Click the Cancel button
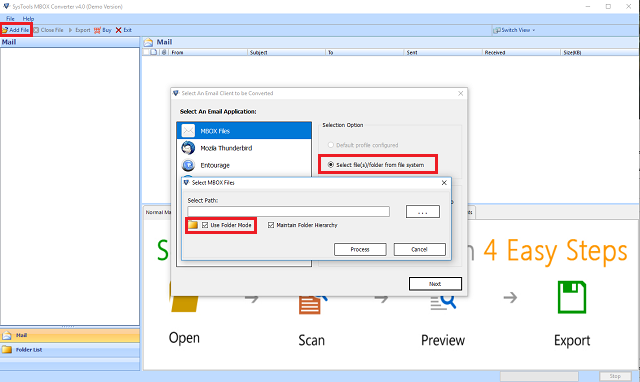The height and width of the screenshot is (382, 640). click(419, 249)
